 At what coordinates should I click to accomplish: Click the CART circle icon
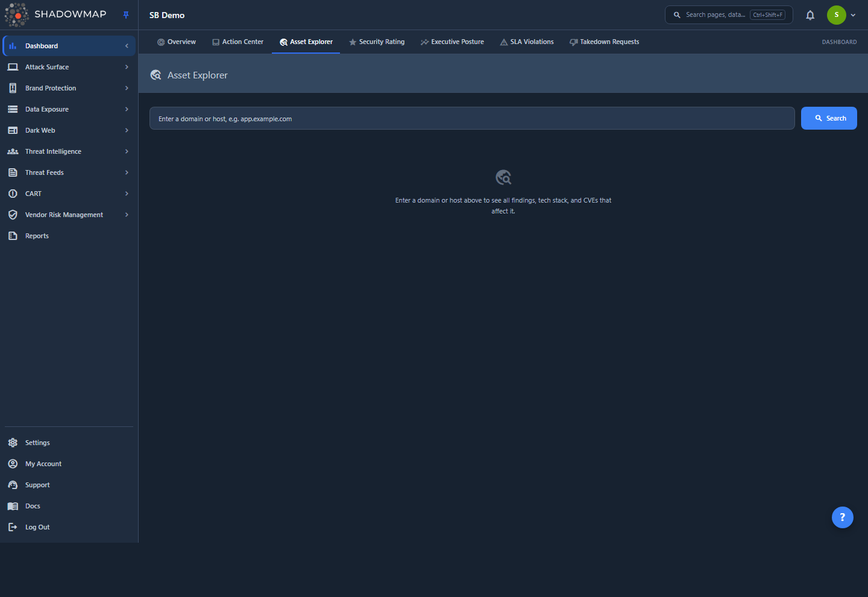(x=13, y=194)
